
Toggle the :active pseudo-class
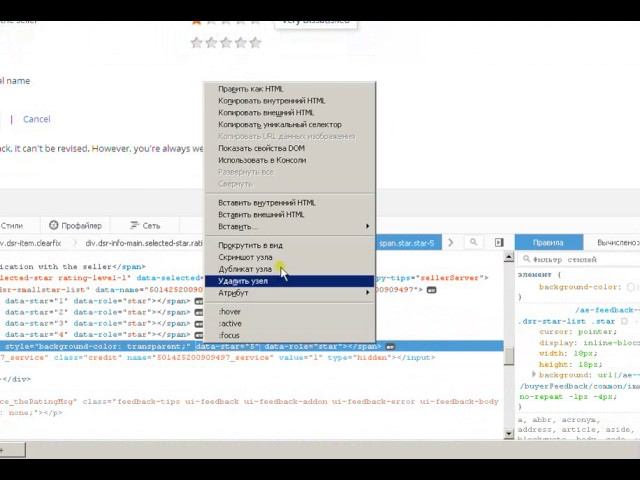(x=289, y=323)
